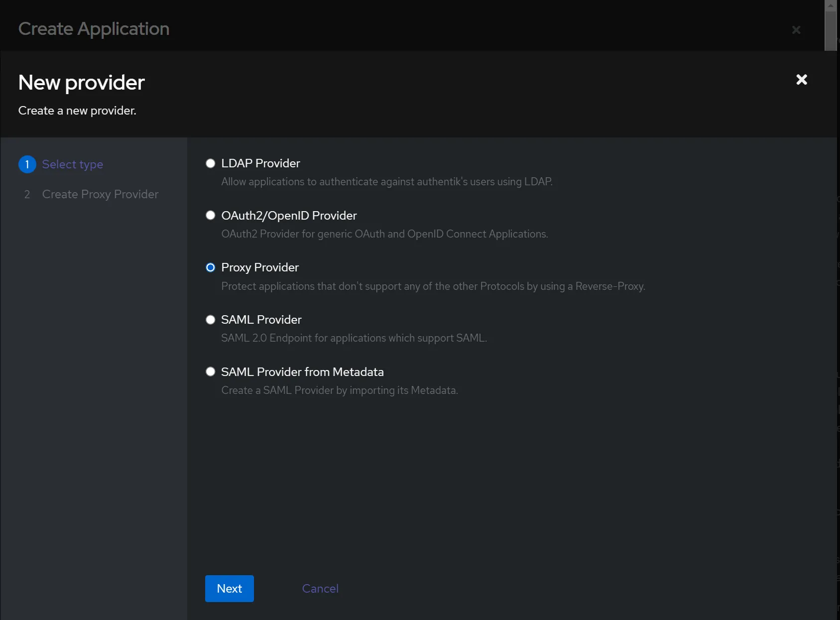The image size is (840, 620).
Task: Close the Create Application modal behind
Action: click(x=796, y=30)
